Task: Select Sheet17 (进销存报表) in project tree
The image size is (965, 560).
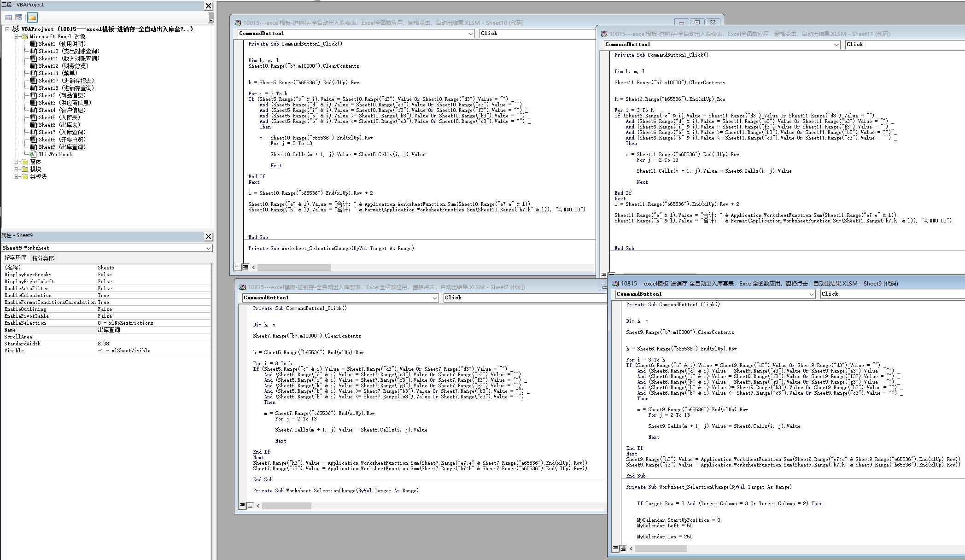Action: [x=66, y=81]
